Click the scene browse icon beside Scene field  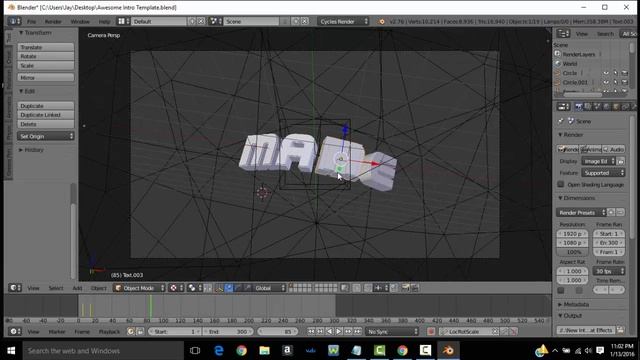pos(215,21)
